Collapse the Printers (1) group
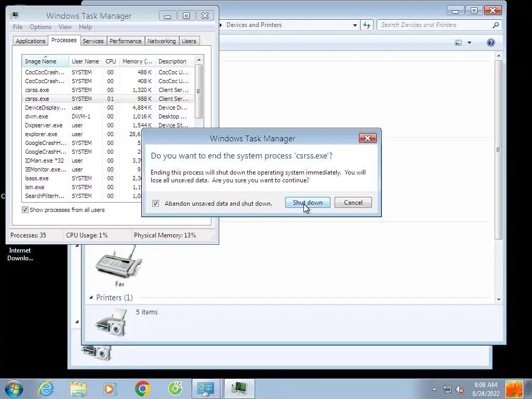Viewport: 532px width, 399px height. (91, 298)
